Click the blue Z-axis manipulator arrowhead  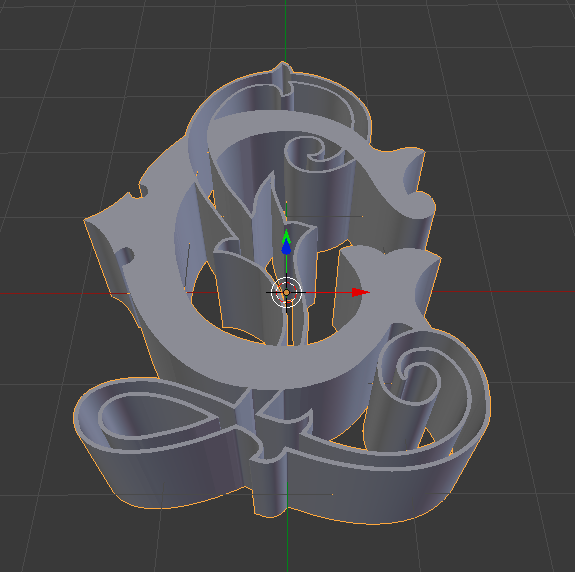coord(286,249)
